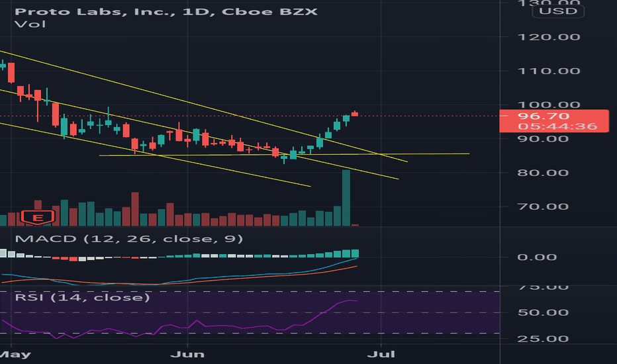Click the RSI (14, close) legend
Screen dimensions: 617x364
(82, 297)
